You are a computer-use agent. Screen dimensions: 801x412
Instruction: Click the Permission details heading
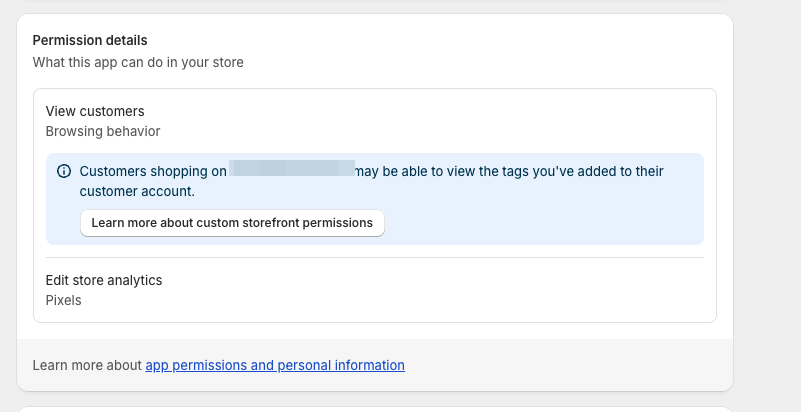pos(90,40)
